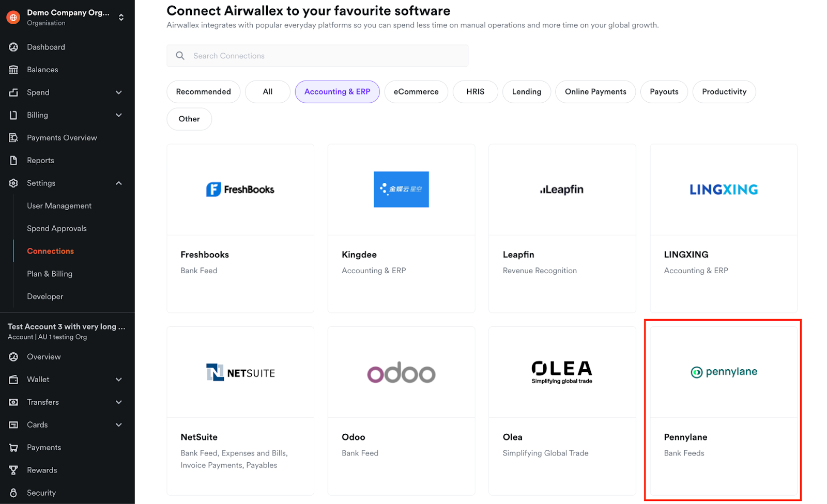Open the NetSuite integration card

coord(240,411)
